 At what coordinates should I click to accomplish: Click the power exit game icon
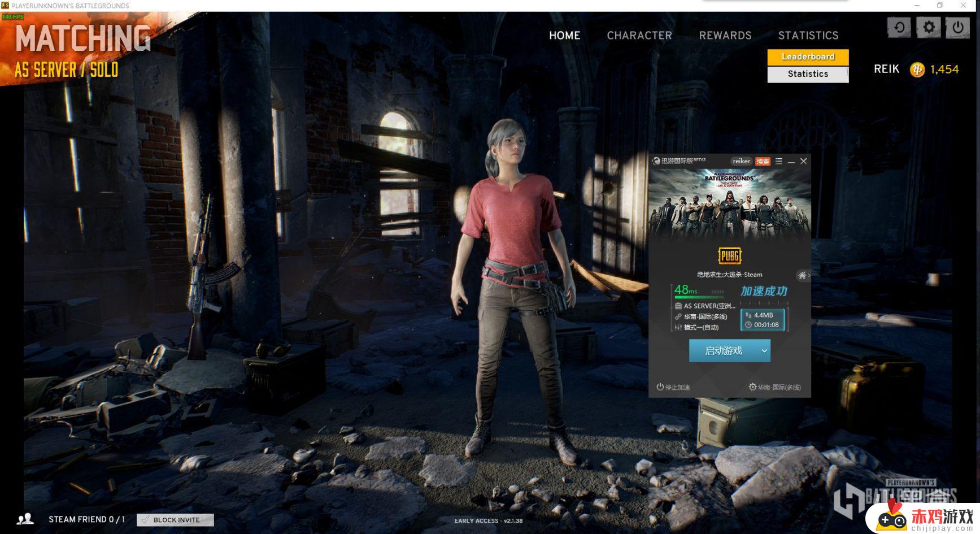click(958, 27)
